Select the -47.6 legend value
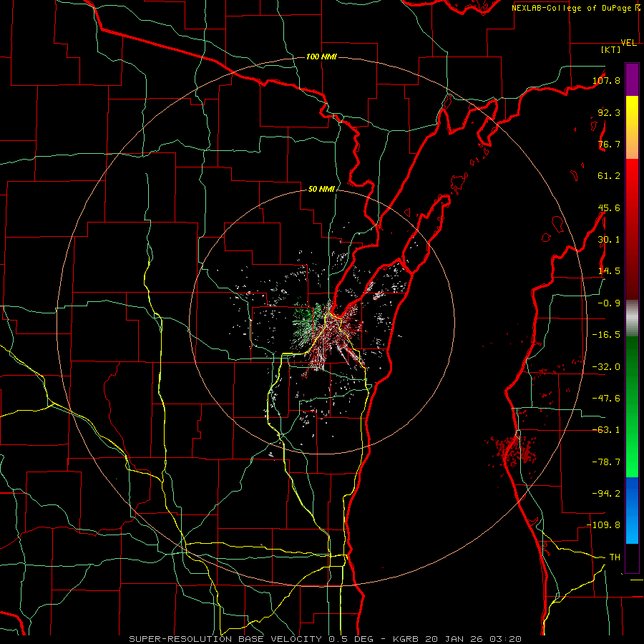Image resolution: width=644 pixels, height=644 pixels. [606, 399]
